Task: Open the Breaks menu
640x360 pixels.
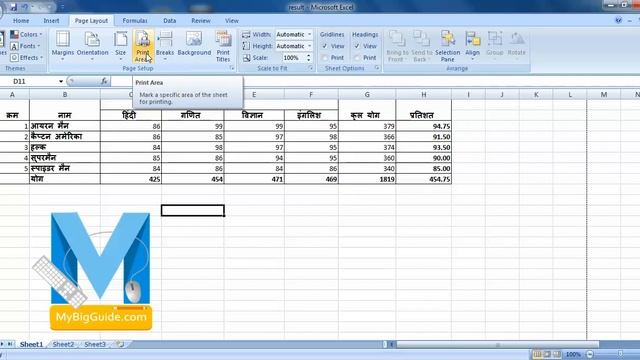Action: (165, 45)
